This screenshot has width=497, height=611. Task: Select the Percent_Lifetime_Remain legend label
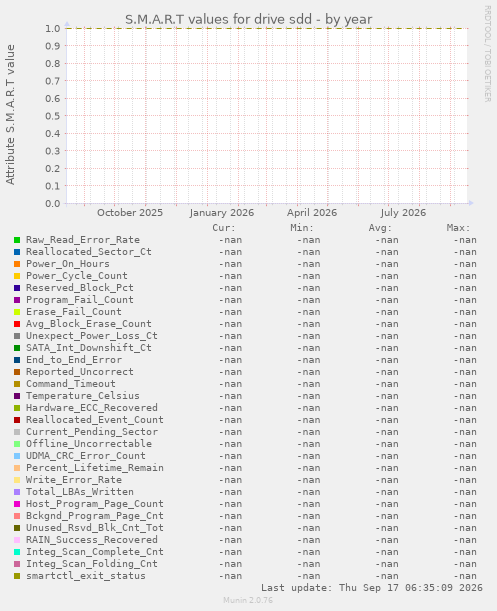[x=95, y=468]
